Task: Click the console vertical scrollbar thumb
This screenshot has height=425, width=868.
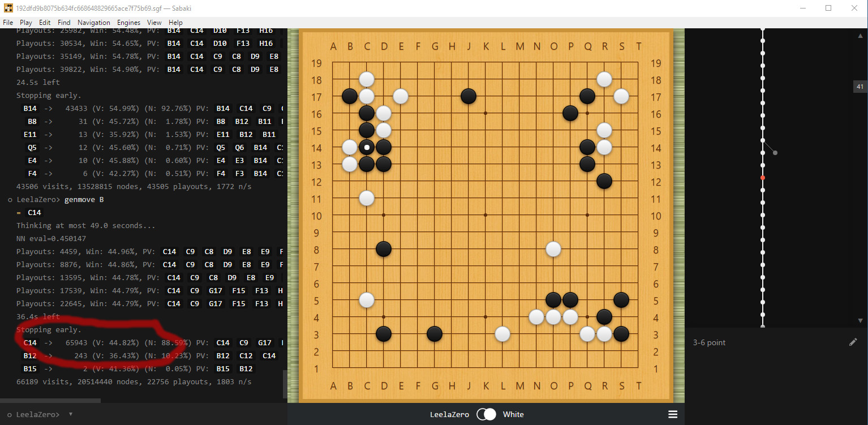Action: (285, 384)
